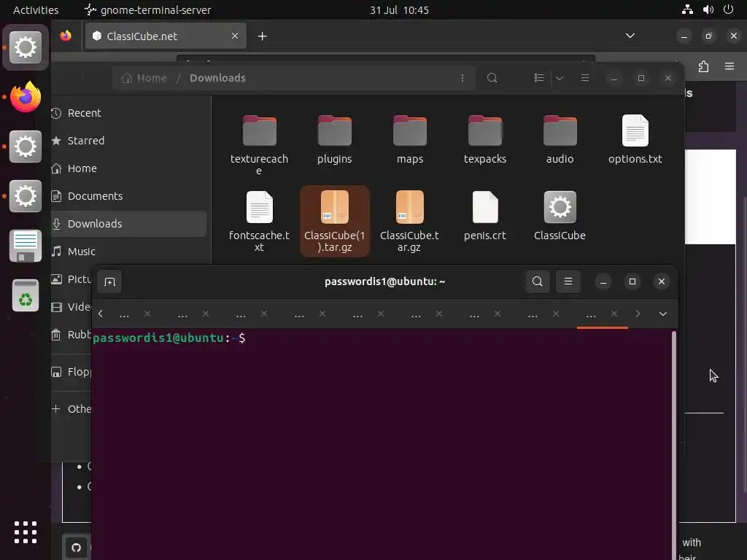Open the clock and calendar panel
This screenshot has height=560, width=747.
coord(399,10)
